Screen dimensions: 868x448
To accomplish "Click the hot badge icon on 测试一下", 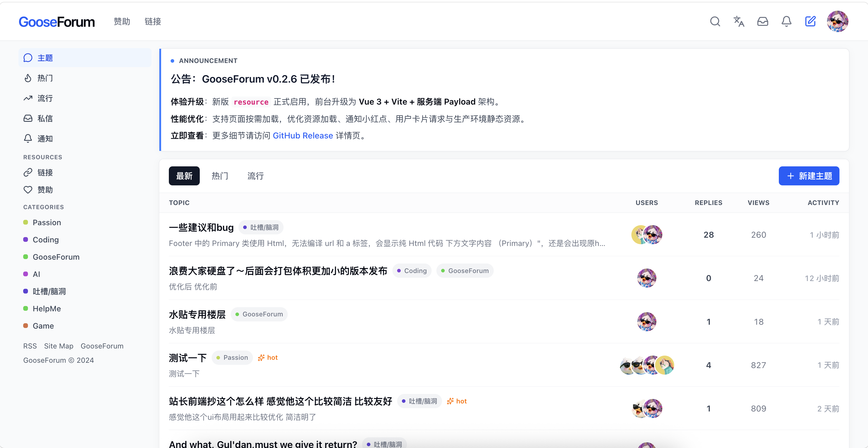I will click(261, 358).
